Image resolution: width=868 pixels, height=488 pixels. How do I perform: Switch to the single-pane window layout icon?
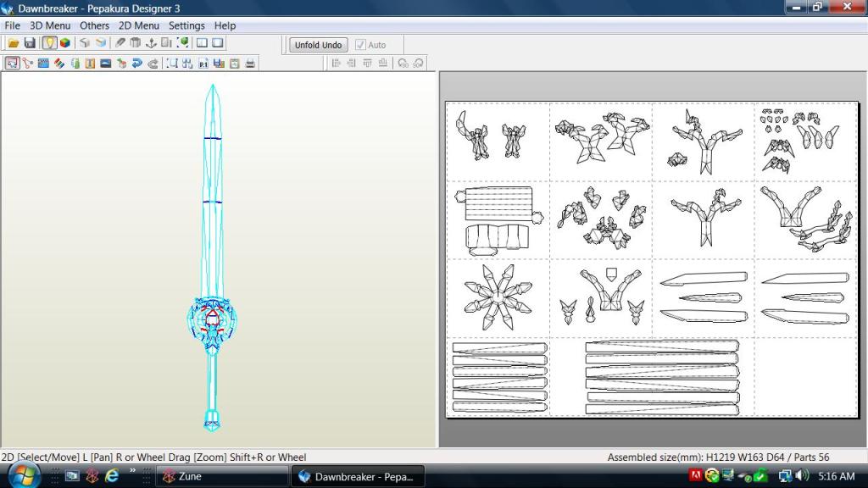218,43
